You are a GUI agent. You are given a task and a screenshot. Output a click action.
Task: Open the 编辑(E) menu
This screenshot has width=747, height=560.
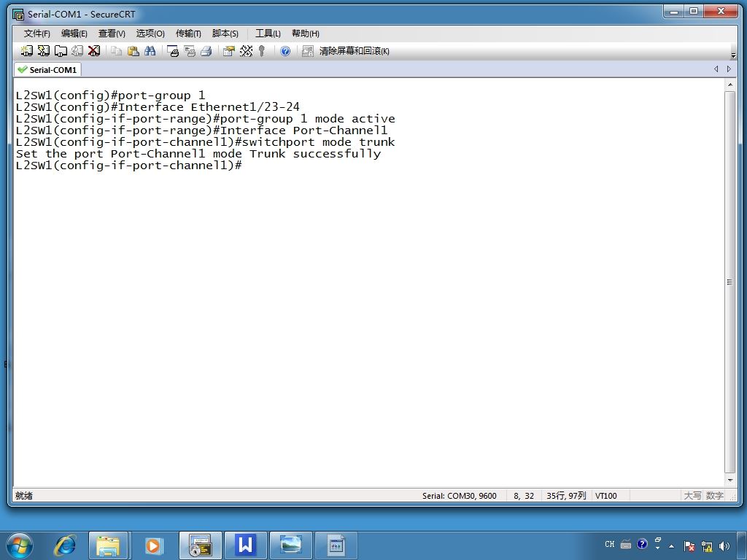click(74, 34)
